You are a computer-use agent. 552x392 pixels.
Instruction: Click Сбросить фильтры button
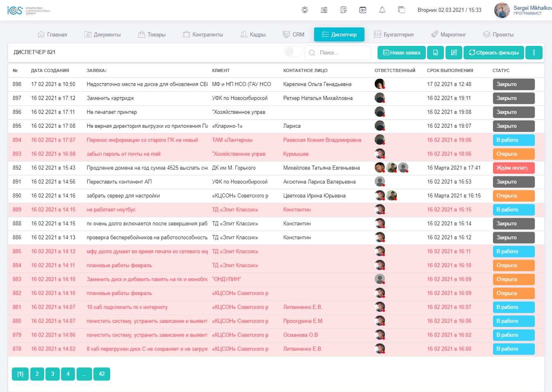(x=494, y=52)
